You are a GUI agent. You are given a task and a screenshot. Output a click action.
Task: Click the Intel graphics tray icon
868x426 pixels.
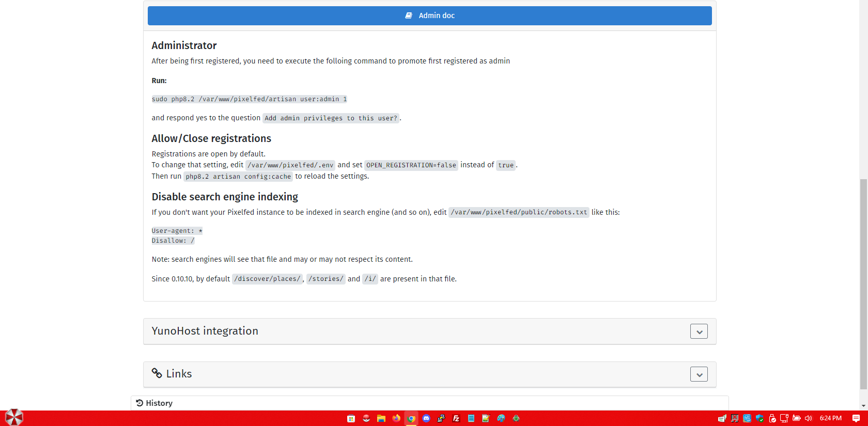click(x=747, y=418)
